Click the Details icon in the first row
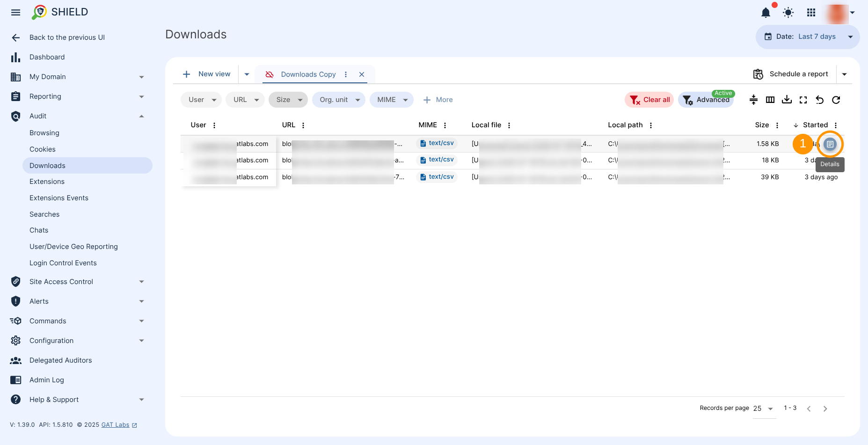This screenshot has width=868, height=445. pyautogui.click(x=830, y=144)
